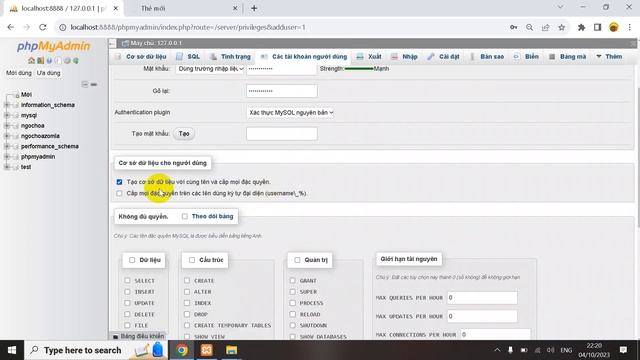Open the SQL tab

[188, 56]
